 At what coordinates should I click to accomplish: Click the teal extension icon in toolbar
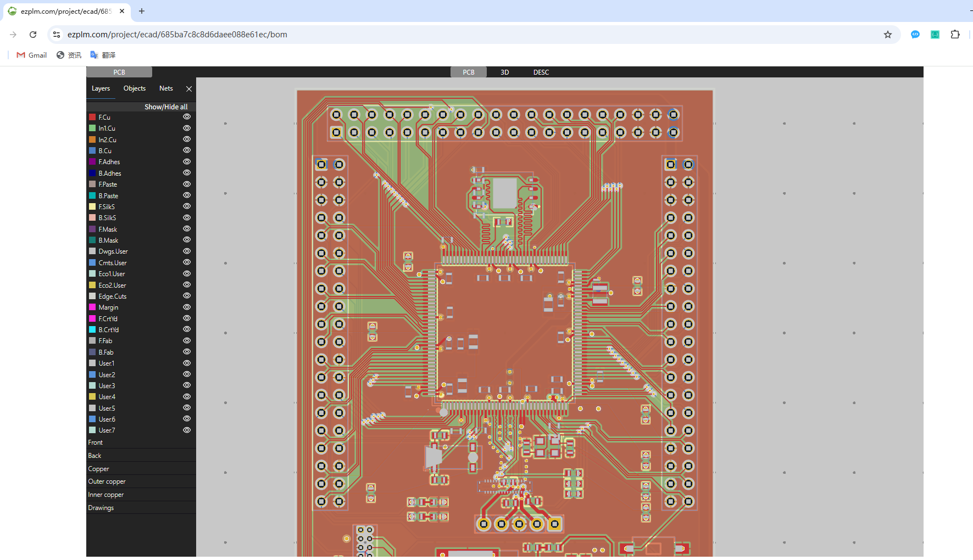click(x=935, y=35)
